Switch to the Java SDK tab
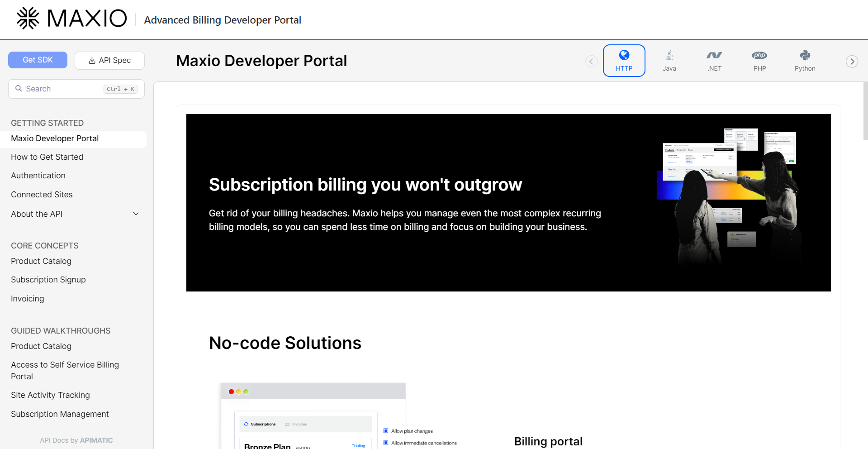 pos(669,61)
